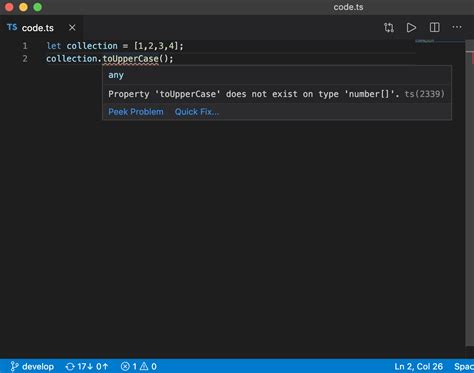Screen dimensions: 474x373
Task: Click the 'any' type in hover tooltip
Action: coord(116,75)
